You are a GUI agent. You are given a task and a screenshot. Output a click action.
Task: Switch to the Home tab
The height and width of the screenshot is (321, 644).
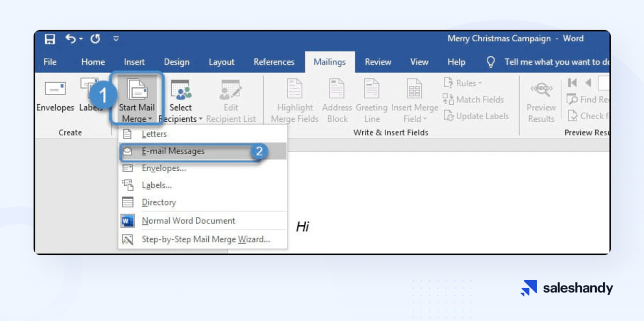pyautogui.click(x=93, y=62)
